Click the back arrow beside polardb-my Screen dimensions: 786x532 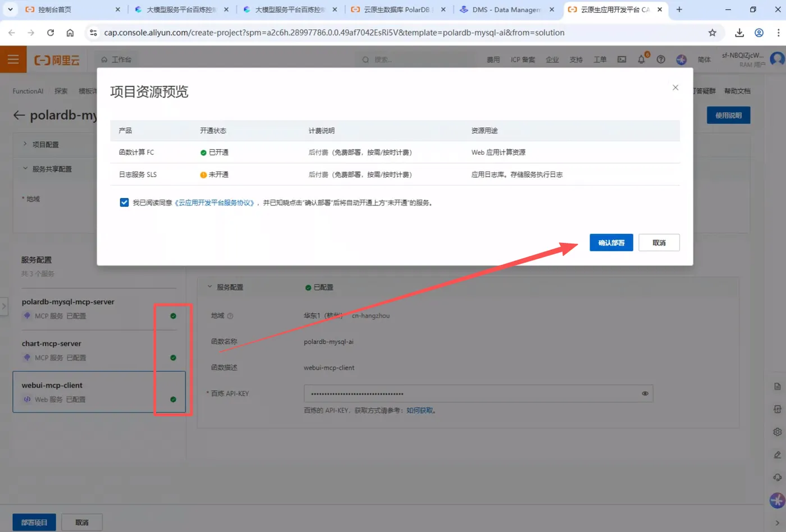(19, 115)
